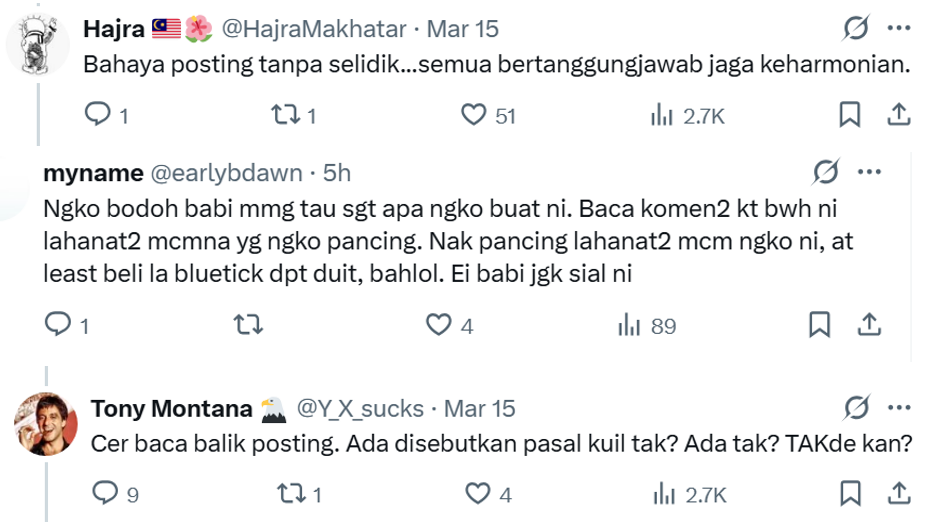Repost Hajra's tweet
This screenshot has width=939, height=522.
point(285,116)
